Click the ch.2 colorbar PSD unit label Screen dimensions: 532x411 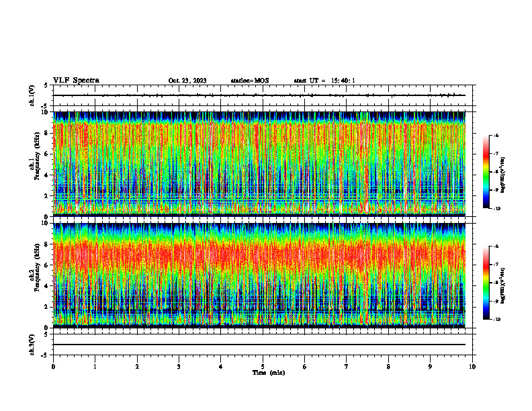coord(503,285)
